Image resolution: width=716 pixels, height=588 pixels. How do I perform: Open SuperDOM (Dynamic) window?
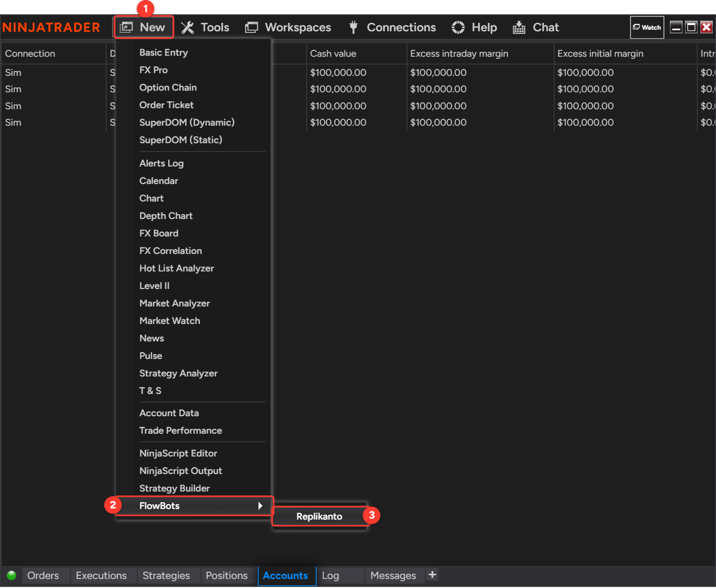pyautogui.click(x=187, y=122)
